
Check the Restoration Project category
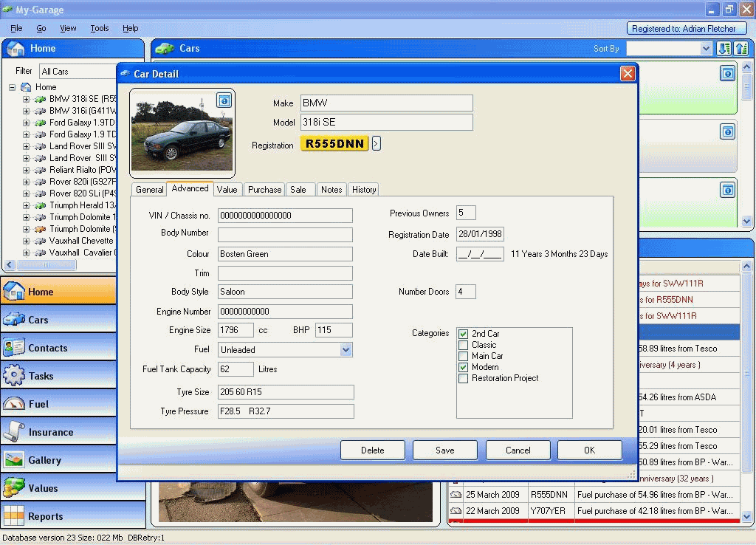point(464,378)
